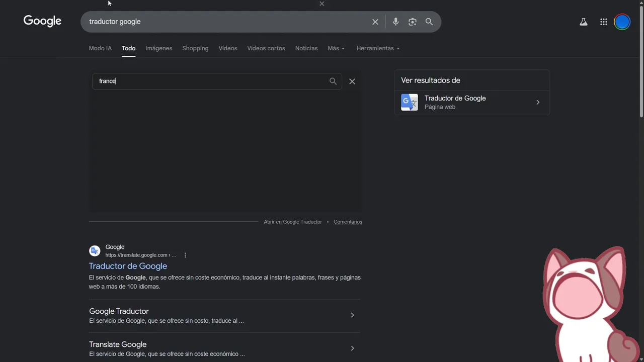The height and width of the screenshot is (362, 644).
Task: Click the translate favicon beside Google result
Action: click(95, 251)
